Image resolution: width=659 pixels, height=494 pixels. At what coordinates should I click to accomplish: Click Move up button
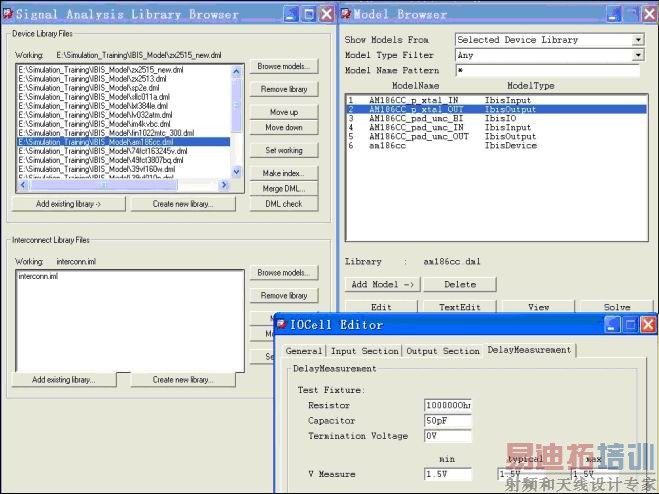284,112
